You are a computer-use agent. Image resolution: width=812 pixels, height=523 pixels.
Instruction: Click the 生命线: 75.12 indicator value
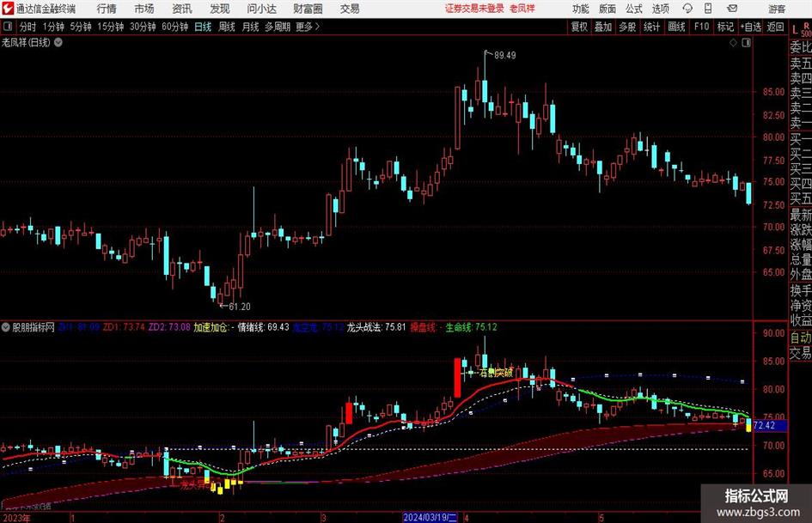point(471,327)
